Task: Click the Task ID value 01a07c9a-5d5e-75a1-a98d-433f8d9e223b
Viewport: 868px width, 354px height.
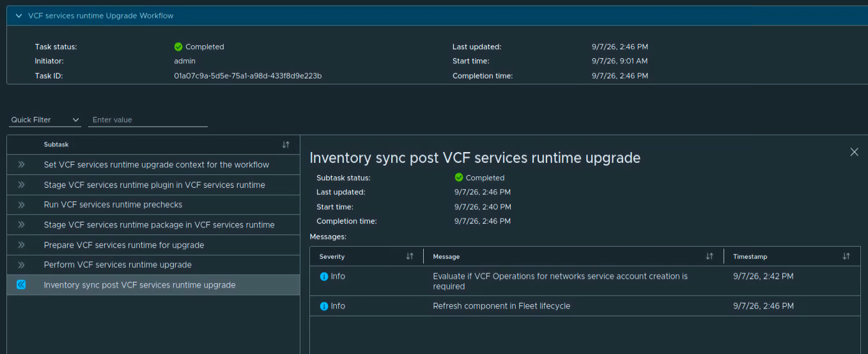Action: coord(247,76)
